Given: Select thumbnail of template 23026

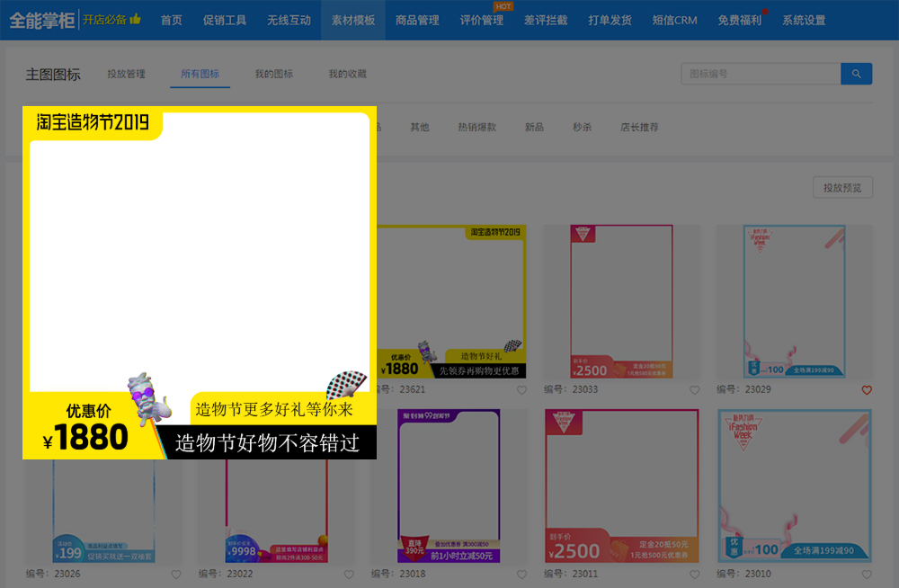Looking at the screenshot, I should 103,511.
